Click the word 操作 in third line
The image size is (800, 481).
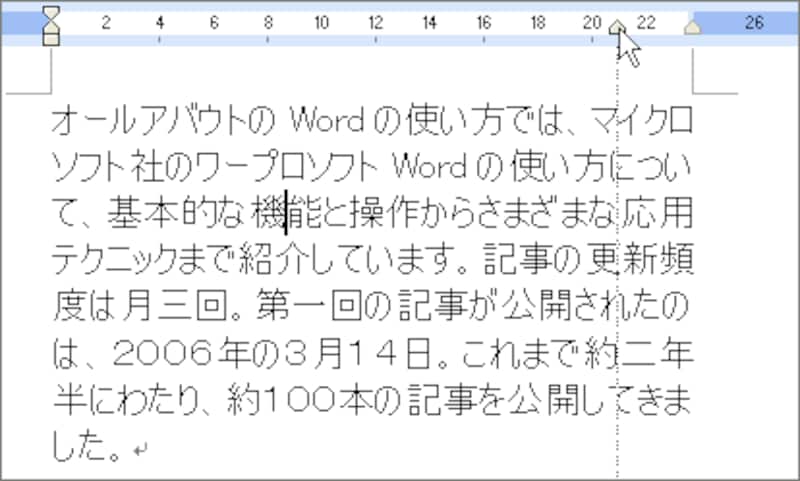pyautogui.click(x=383, y=212)
